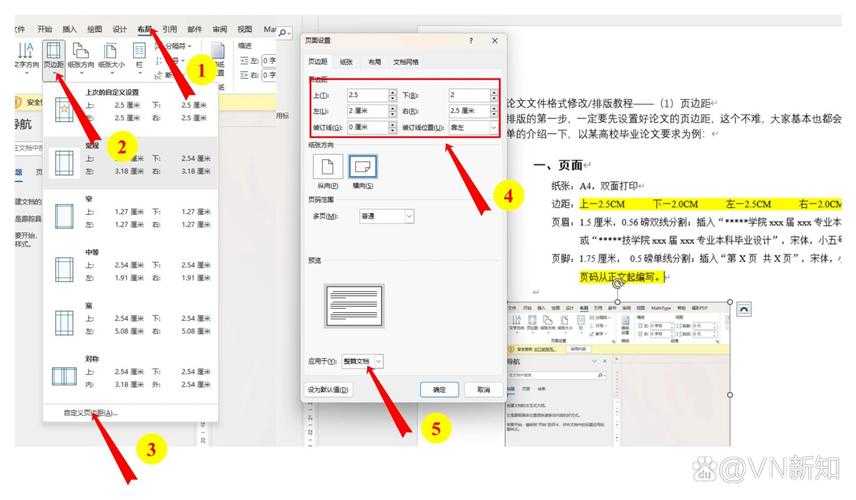The height and width of the screenshot is (500, 856).
Task: Click the Right (右) margin field
Action: pos(469,111)
